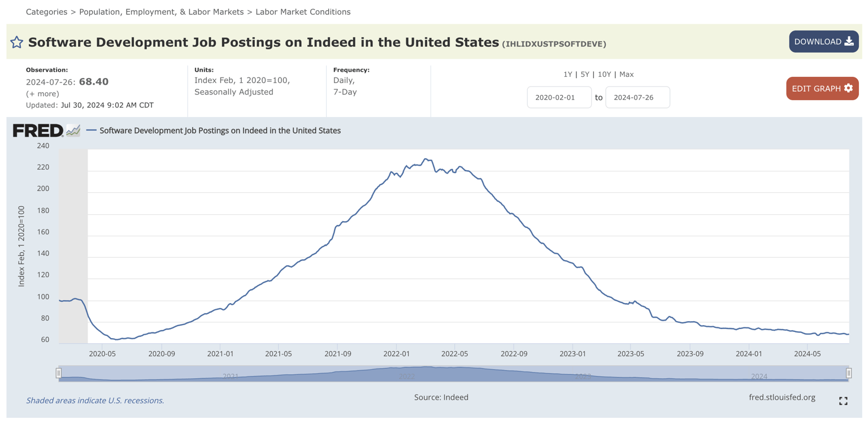Click the 'Seasonally Adjusted' text
Image resolution: width=868 pixels, height=424 pixels.
pyautogui.click(x=234, y=92)
